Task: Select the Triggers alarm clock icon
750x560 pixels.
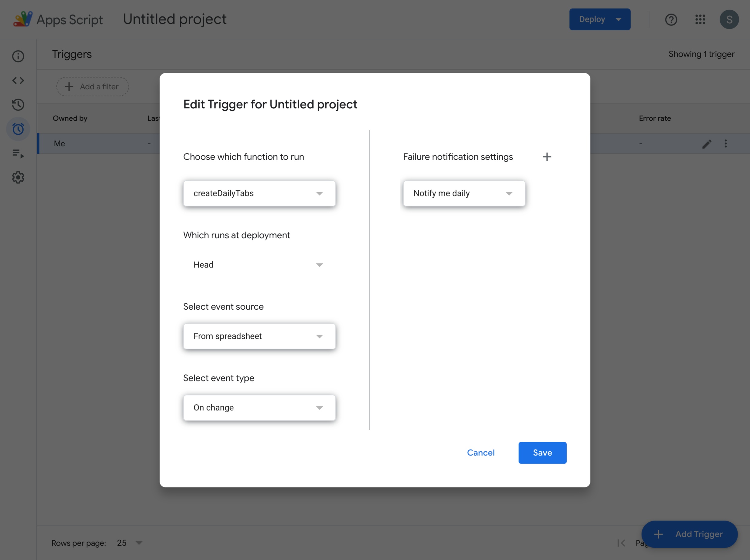Action: (x=18, y=129)
